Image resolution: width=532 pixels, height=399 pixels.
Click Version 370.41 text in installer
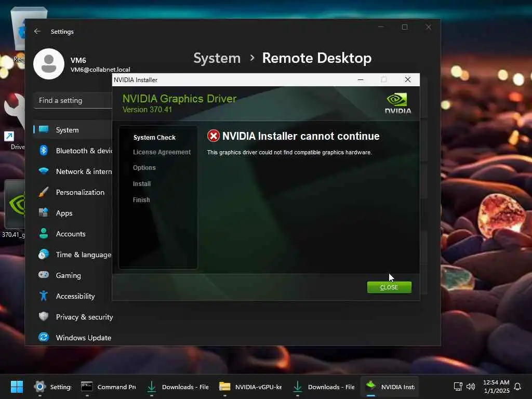(x=147, y=110)
